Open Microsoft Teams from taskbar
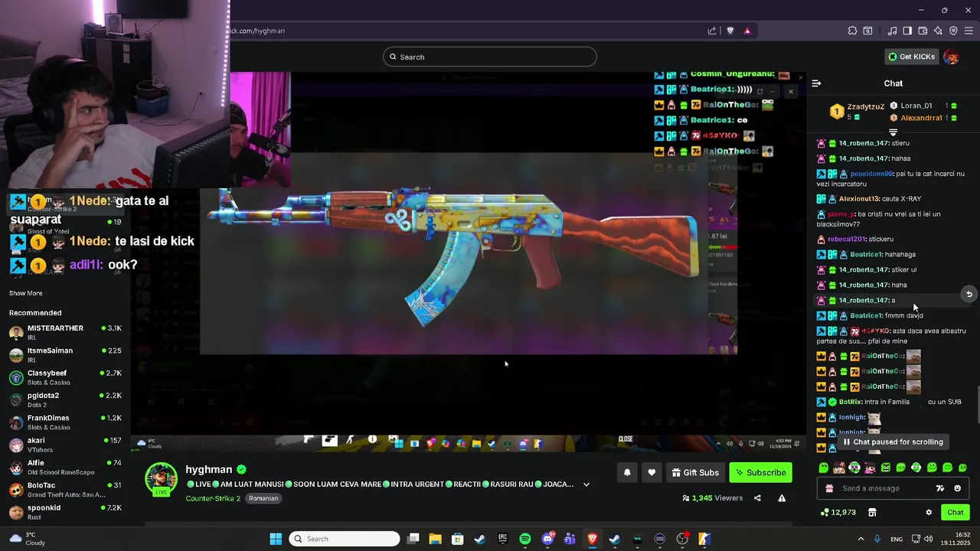 [570, 539]
